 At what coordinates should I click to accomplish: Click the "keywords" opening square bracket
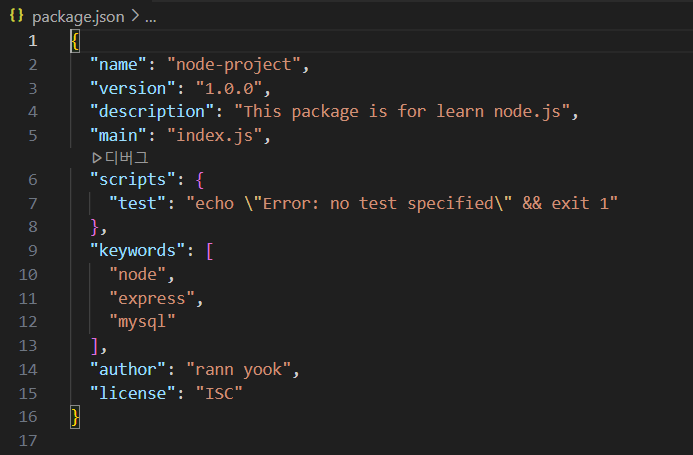[x=209, y=251]
